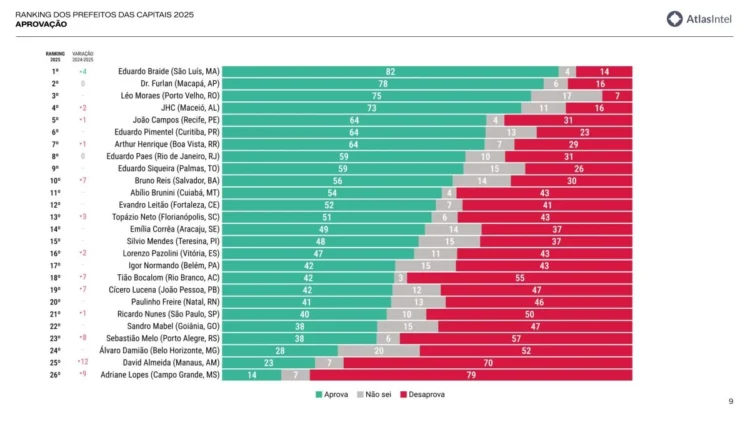Click the gray Não sei legend swatch
Screen dimensions: 750x422
361,394
